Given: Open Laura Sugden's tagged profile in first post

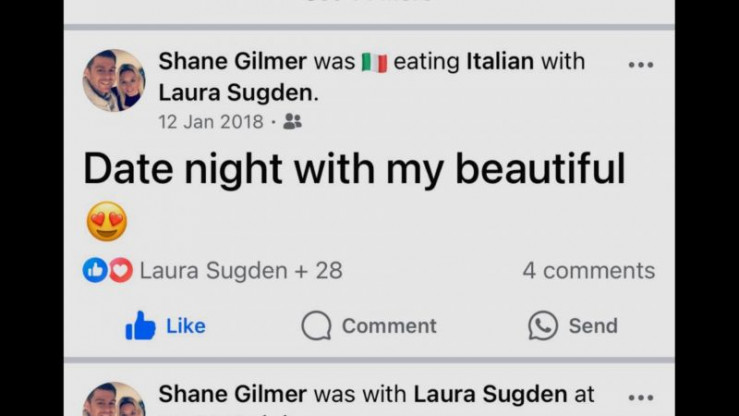Looking at the screenshot, I should tap(238, 94).
